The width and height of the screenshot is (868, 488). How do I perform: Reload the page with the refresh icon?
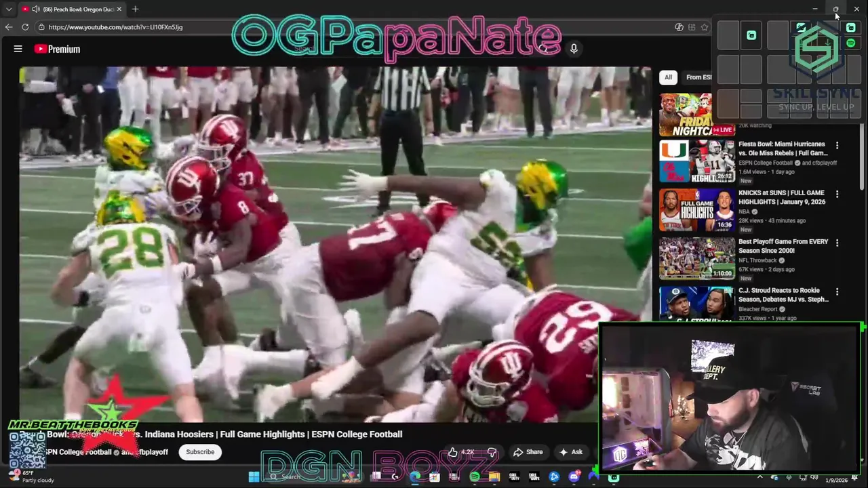click(25, 27)
